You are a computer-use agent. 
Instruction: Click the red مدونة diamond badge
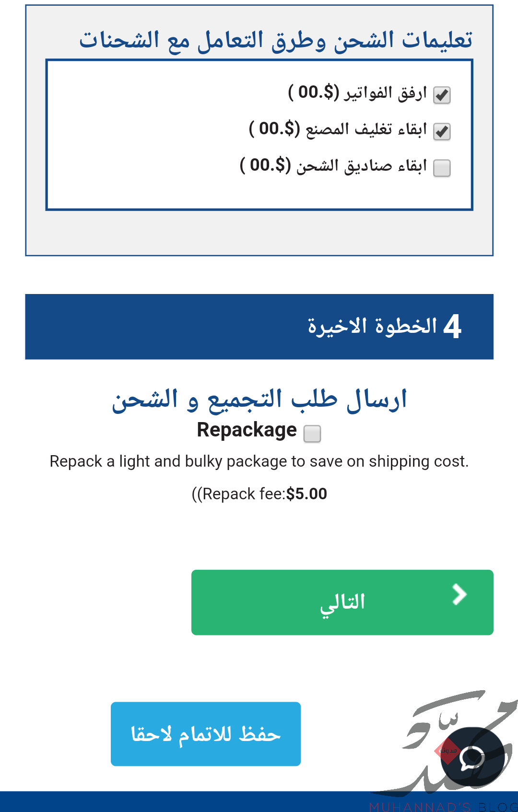[x=447, y=750]
